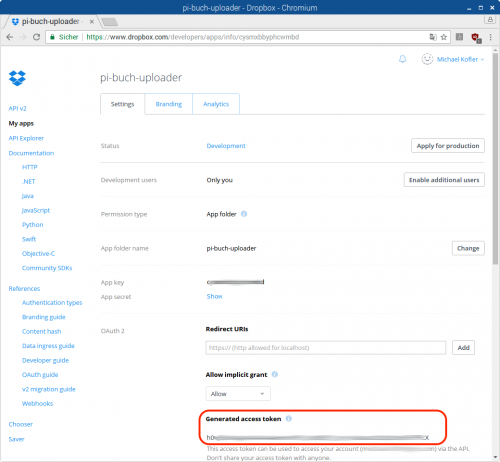Close the pi-buch-uploader browser tab
Screen dimensions: 500x462
[x=92, y=22]
